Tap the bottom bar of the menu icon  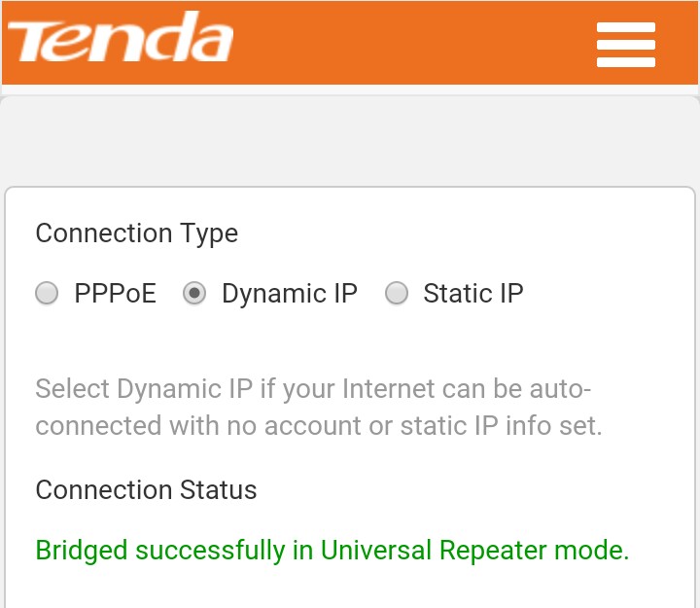[x=626, y=62]
